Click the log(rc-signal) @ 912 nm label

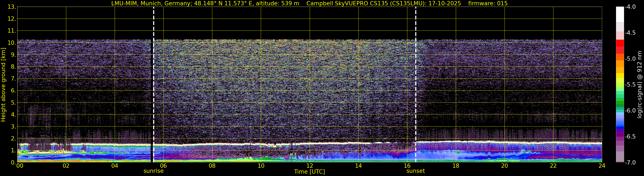640,85
